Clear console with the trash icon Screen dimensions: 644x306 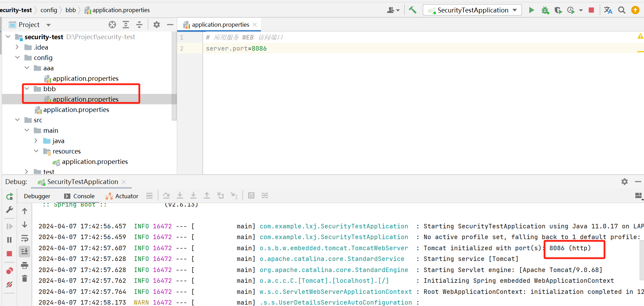pyautogui.click(x=25, y=279)
